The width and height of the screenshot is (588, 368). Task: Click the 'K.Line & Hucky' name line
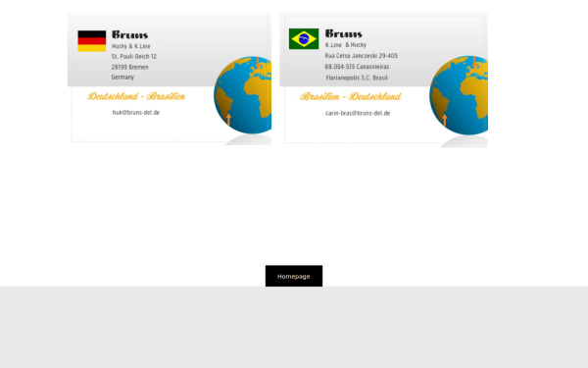pyautogui.click(x=346, y=45)
